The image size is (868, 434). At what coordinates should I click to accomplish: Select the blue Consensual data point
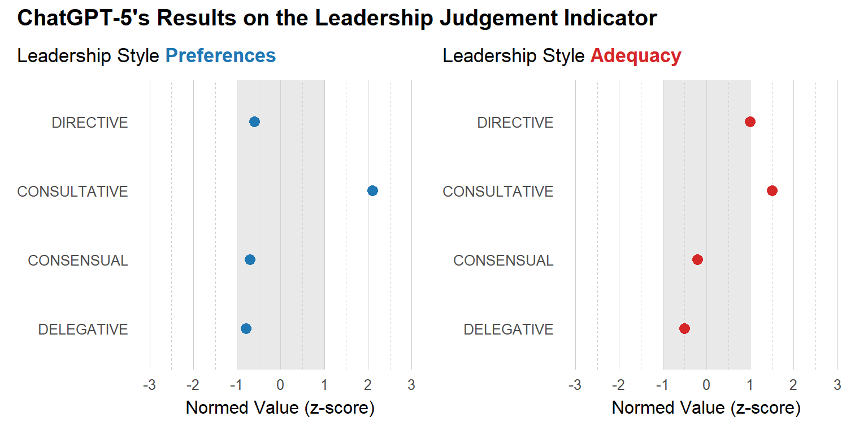(250, 260)
